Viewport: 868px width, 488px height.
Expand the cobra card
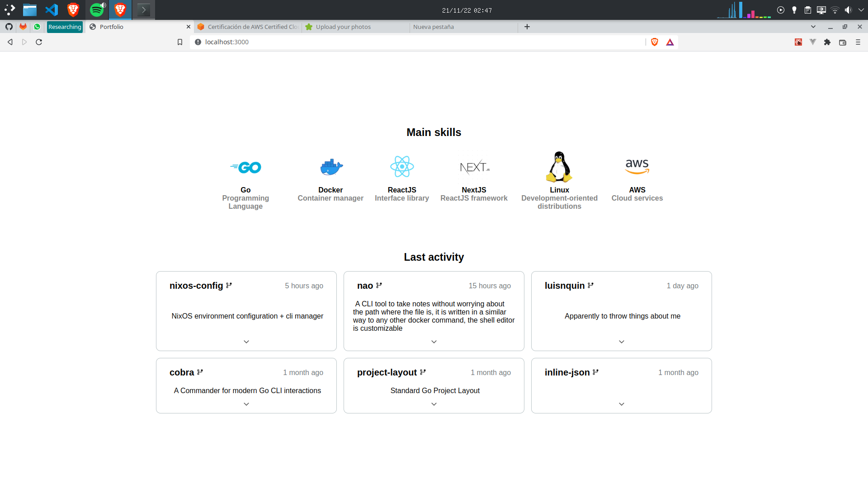[x=246, y=404]
